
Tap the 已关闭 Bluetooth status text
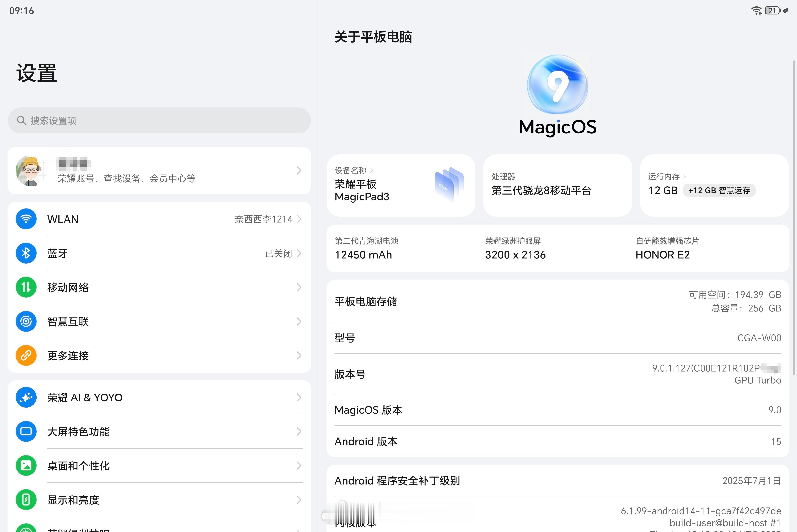278,253
